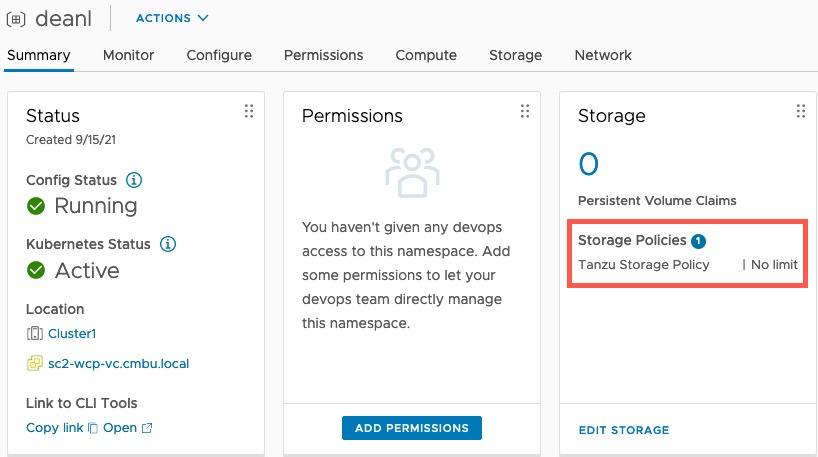Open the ACTIONS dropdown menu

(172, 18)
